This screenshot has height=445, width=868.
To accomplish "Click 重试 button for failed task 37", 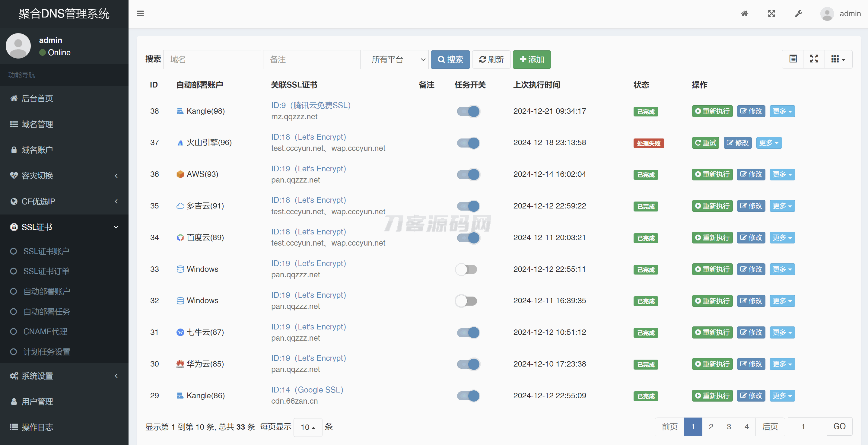I will [705, 143].
